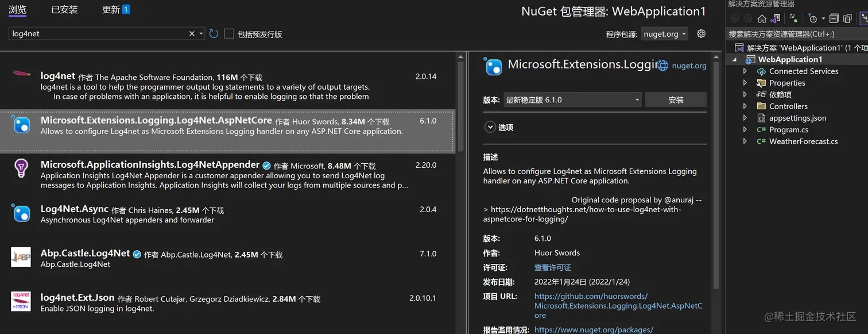The height and width of the screenshot is (334, 868).
Task: Select the Properties node in Solution Explorer
Action: (x=787, y=83)
